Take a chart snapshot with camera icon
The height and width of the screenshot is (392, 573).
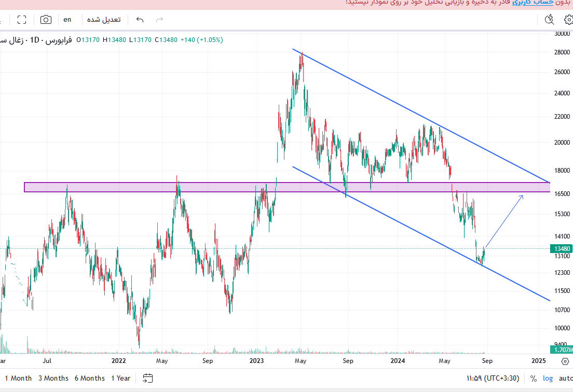tap(46, 20)
